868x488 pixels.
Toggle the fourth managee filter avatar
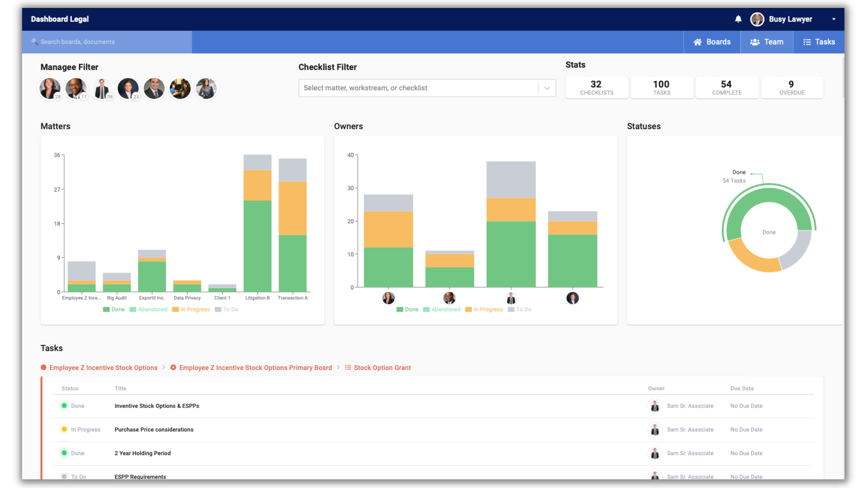click(x=127, y=88)
